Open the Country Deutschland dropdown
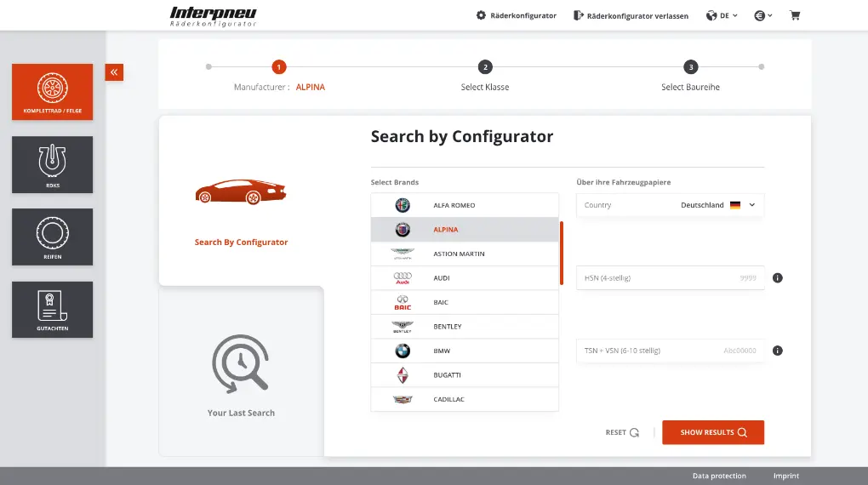Viewport: 868px width, 485px height. pyautogui.click(x=670, y=205)
